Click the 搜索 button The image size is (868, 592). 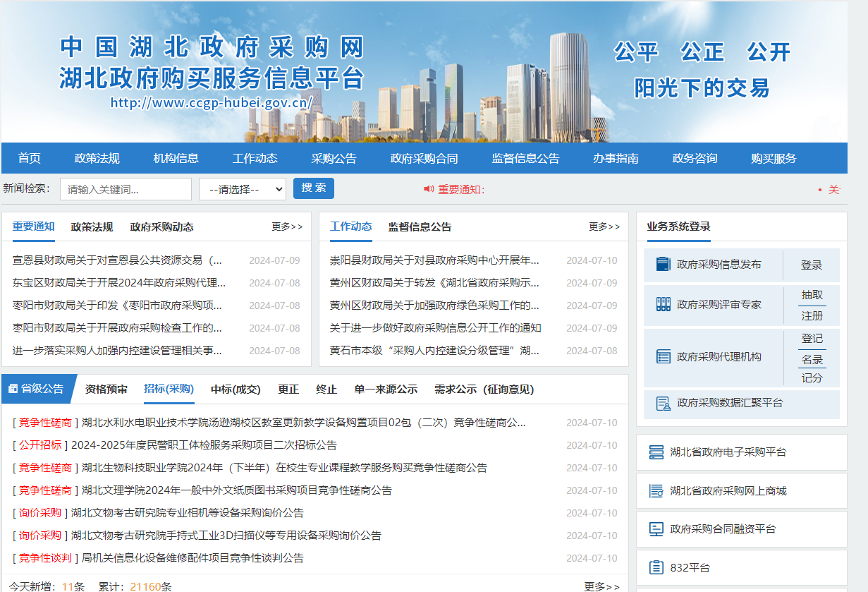point(313,188)
